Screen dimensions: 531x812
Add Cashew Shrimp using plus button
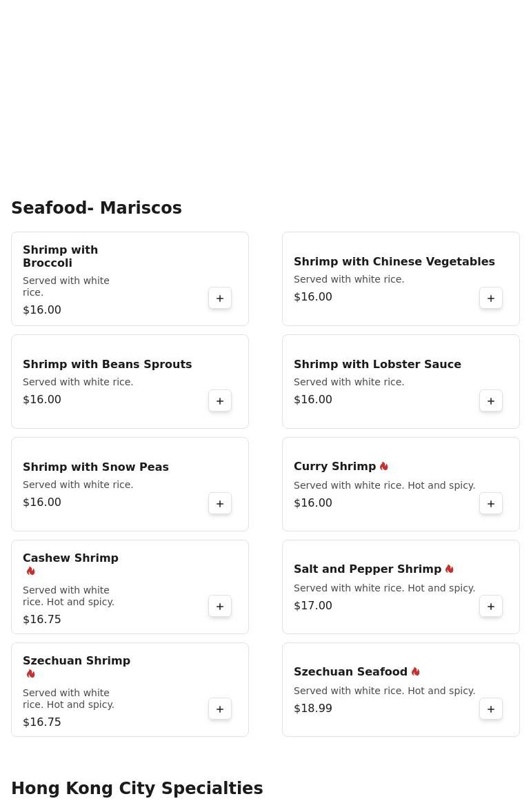[x=220, y=607]
